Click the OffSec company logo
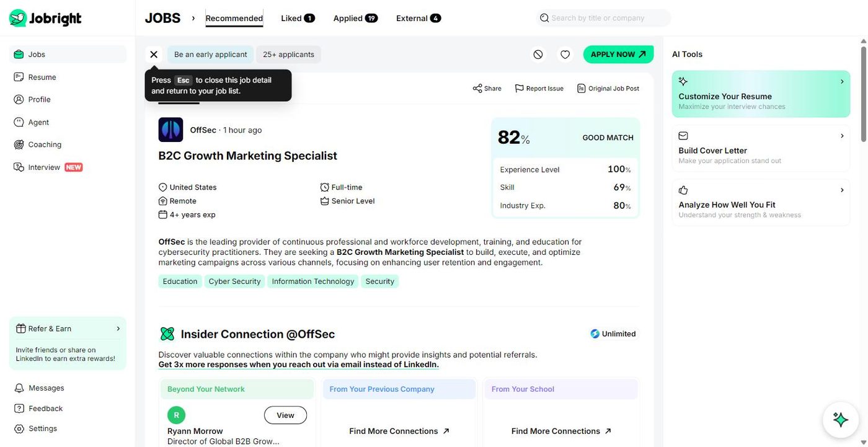The image size is (868, 447). (x=170, y=130)
